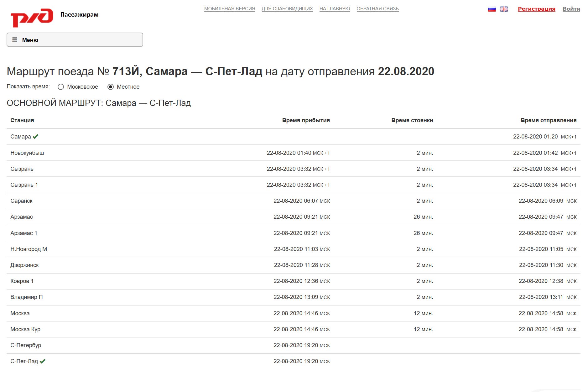Viewport: 588px width, 392px height.
Task: Select Московское time radio button
Action: pos(61,87)
